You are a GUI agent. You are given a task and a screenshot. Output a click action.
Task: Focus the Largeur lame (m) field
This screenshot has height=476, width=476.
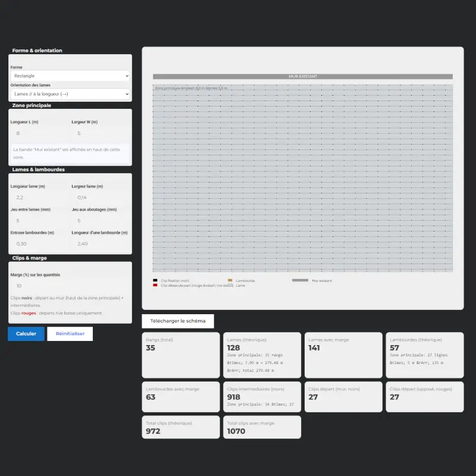[x=100, y=198]
